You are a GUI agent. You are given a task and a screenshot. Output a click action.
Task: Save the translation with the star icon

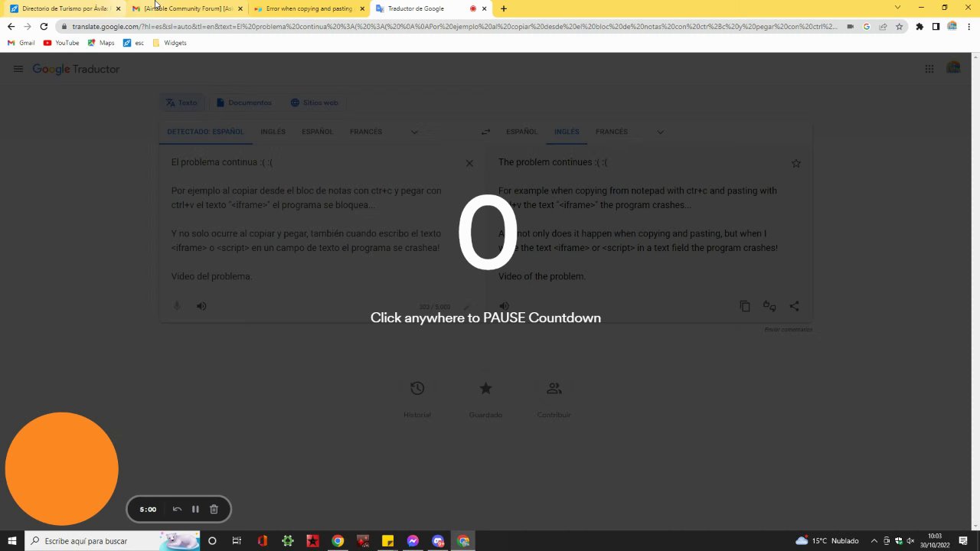(796, 163)
